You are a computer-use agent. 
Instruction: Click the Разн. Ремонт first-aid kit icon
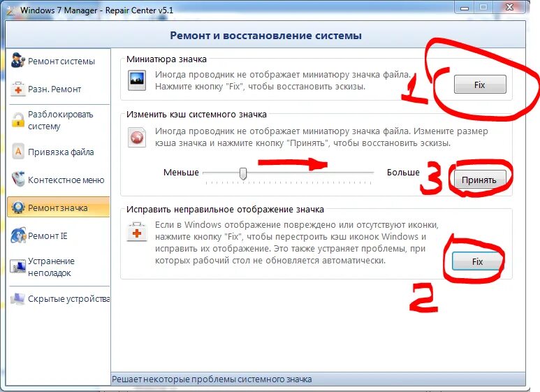click(x=18, y=89)
